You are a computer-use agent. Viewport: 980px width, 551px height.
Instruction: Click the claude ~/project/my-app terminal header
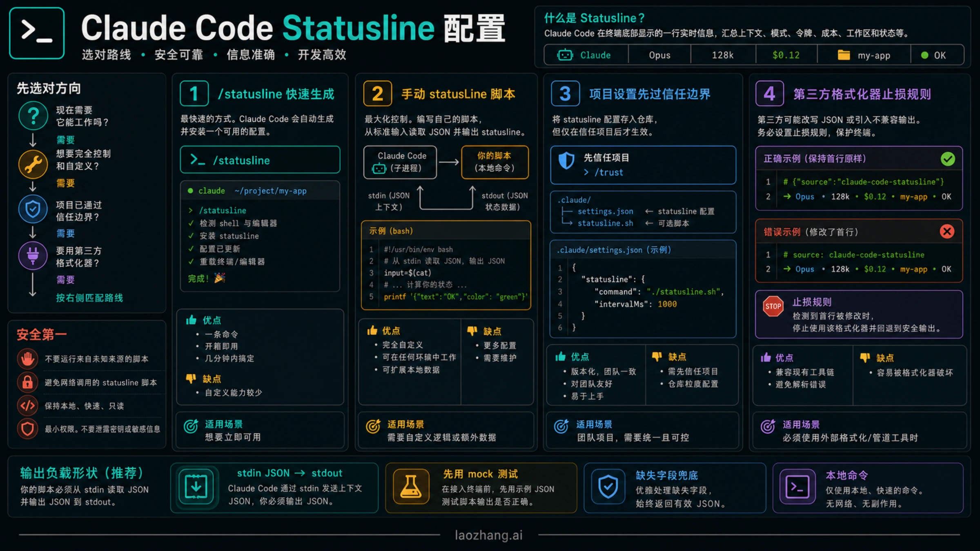(260, 191)
